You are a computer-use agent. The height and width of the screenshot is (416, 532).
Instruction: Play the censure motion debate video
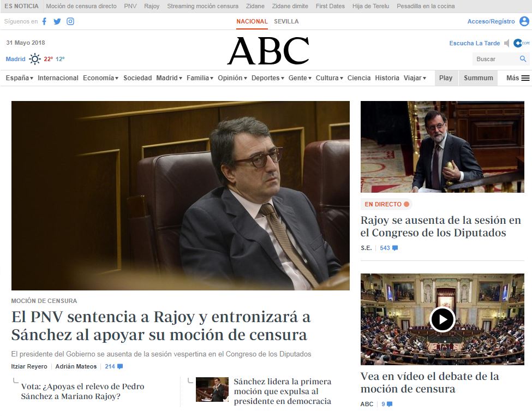(442, 319)
